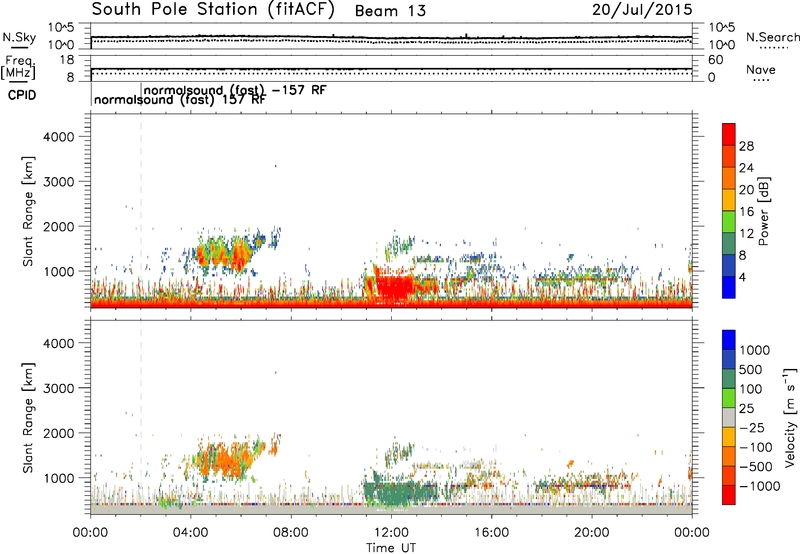
Task: Click the blue 1000 velocity colorbar segment
Action: point(729,340)
